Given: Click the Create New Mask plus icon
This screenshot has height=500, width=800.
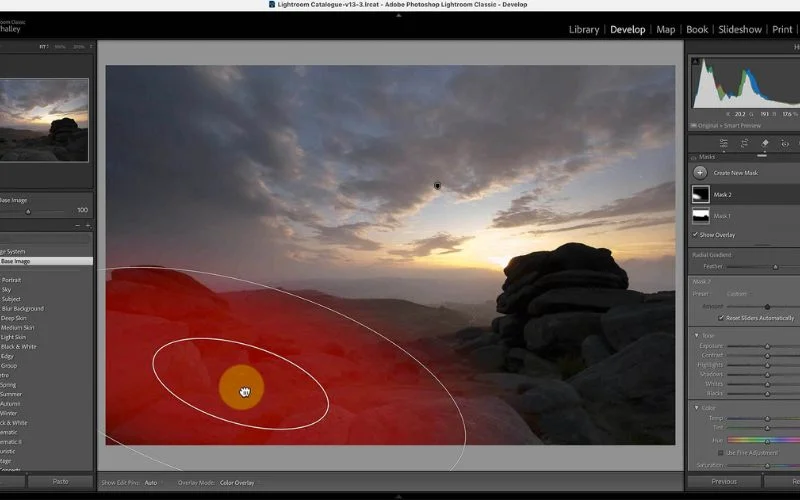Looking at the screenshot, I should [700, 173].
